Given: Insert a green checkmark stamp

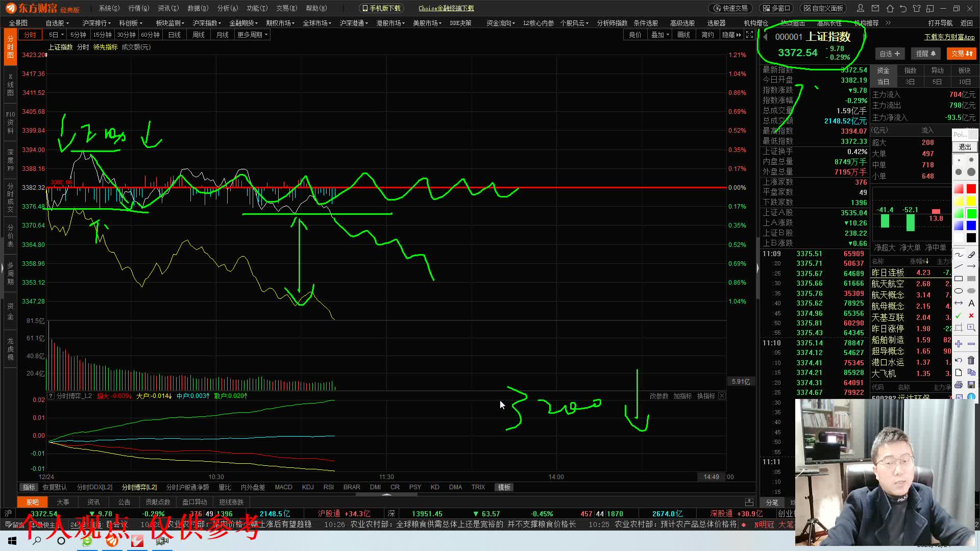Looking at the screenshot, I should (959, 315).
